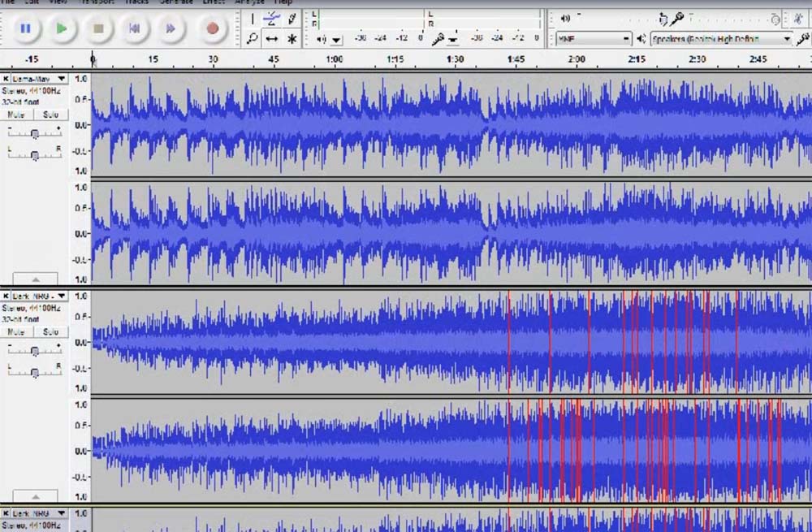Click the vertical scale of the first track's left channel

tap(80, 125)
